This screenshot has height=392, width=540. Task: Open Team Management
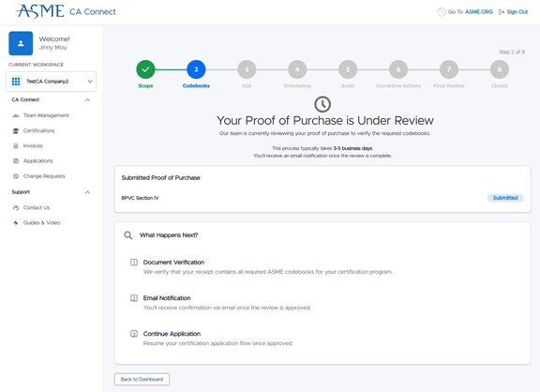[x=46, y=115]
